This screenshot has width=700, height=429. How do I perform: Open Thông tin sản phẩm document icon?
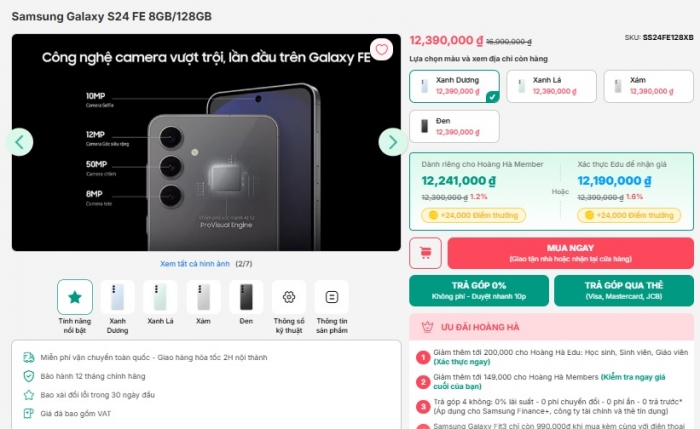pos(332,297)
